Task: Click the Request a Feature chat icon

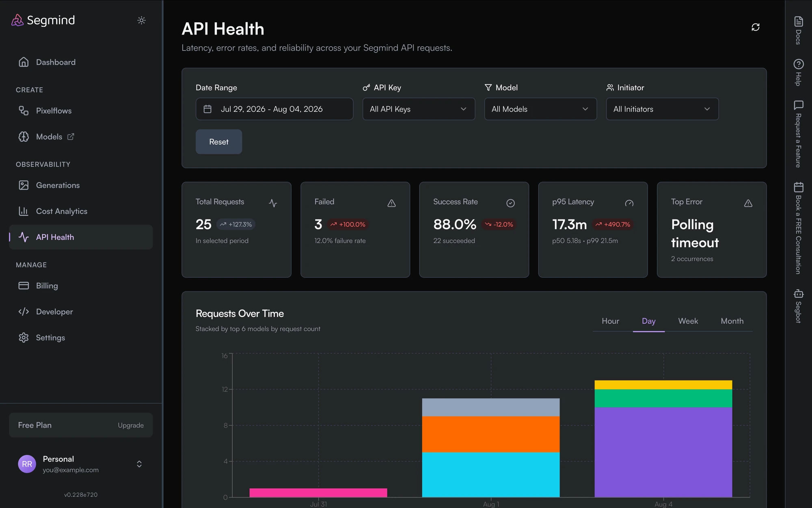Action: tap(798, 105)
